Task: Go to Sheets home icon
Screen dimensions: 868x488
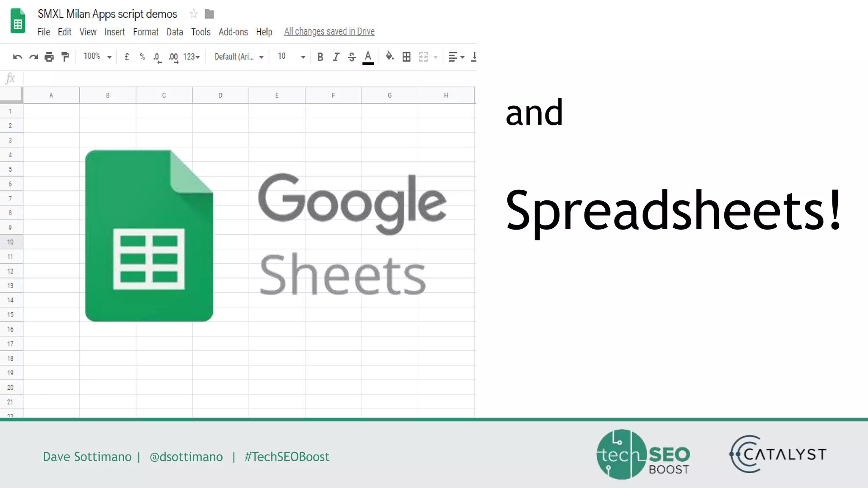Action: coord(18,21)
